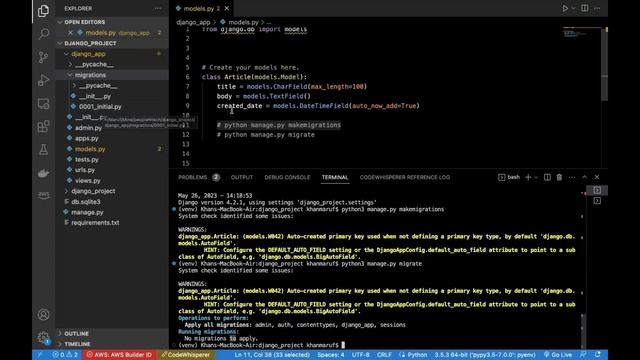The image size is (640, 360).
Task: Open the AWS Toolkit view
Action: (43, 195)
